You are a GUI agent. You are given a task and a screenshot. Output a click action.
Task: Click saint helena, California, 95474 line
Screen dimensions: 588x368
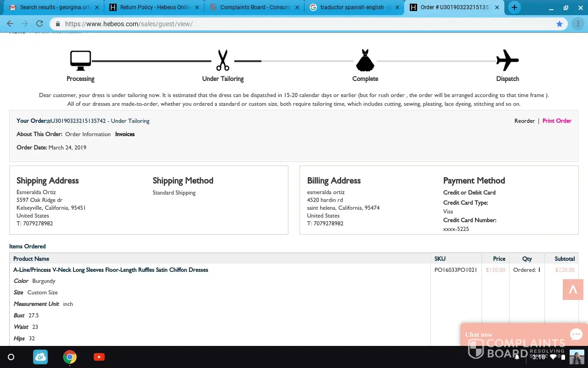(x=344, y=208)
